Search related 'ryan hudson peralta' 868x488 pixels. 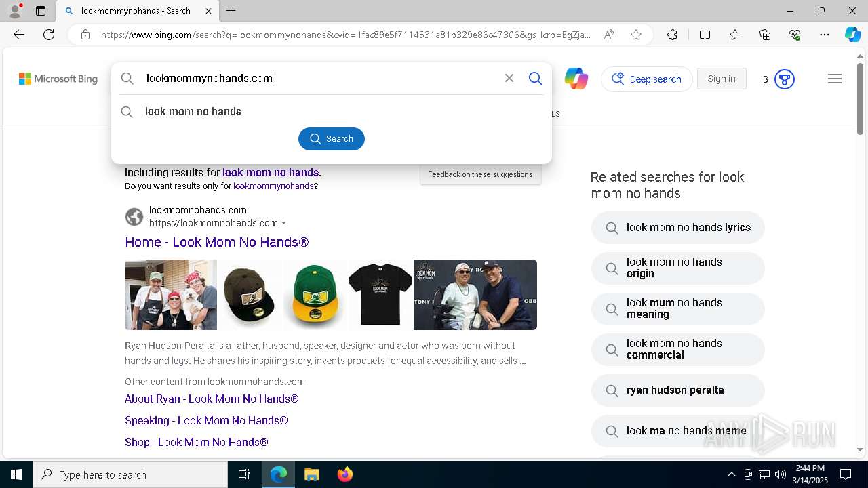click(678, 390)
